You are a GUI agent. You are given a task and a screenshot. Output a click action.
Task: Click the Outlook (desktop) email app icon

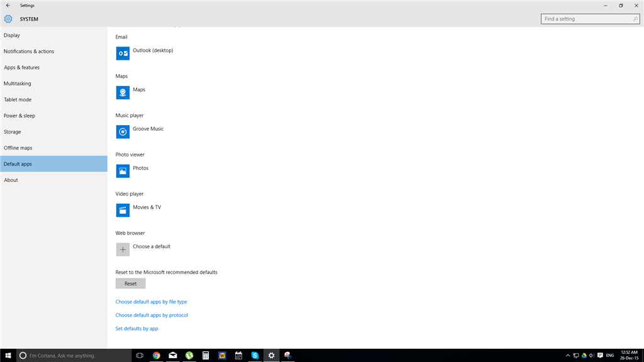click(x=123, y=53)
